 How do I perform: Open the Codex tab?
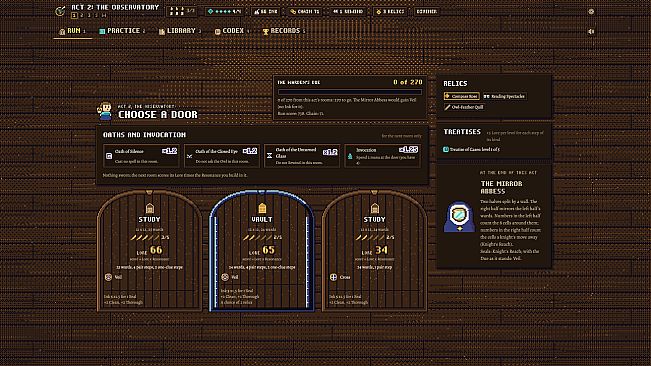[232, 31]
